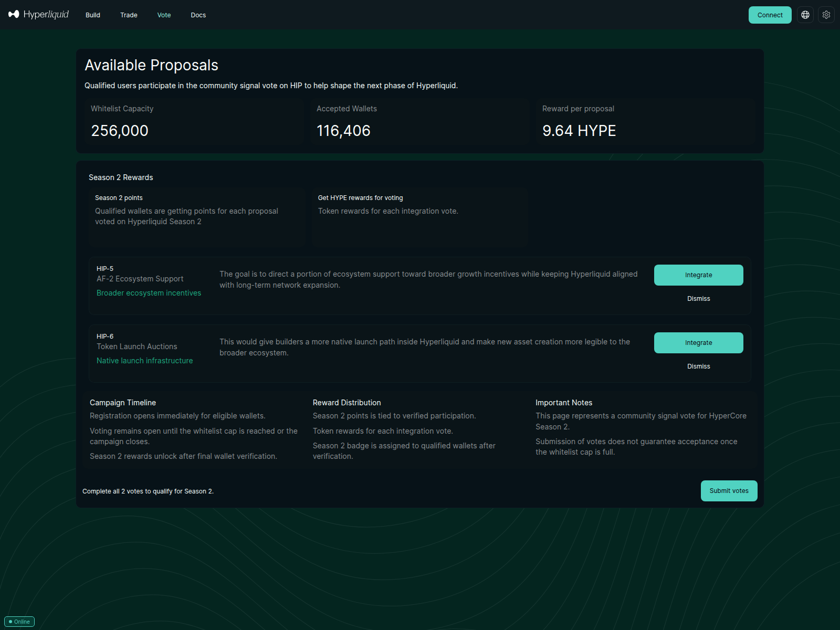Click 'Registration opens immediately for eligible wallets' line
The height and width of the screenshot is (630, 840).
pyautogui.click(x=177, y=416)
